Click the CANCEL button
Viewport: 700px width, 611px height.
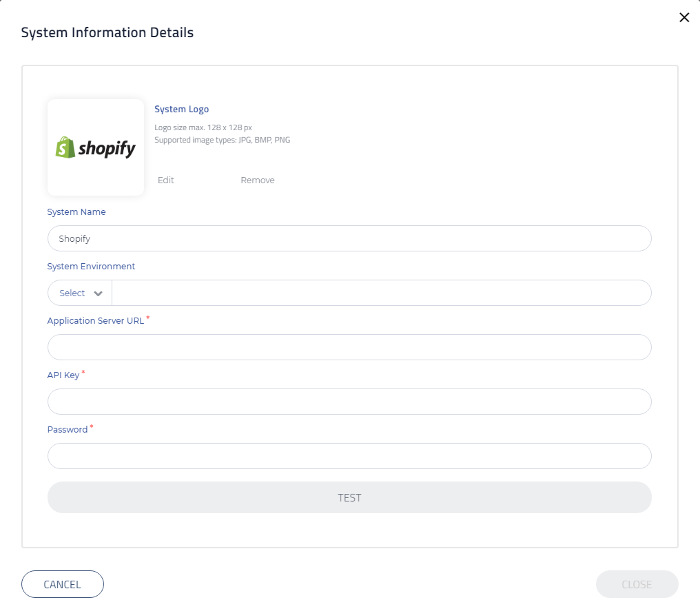(x=63, y=584)
